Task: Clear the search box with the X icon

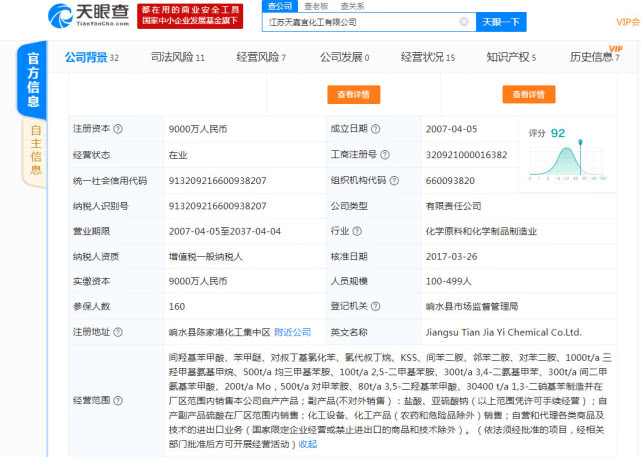Action: click(x=464, y=21)
